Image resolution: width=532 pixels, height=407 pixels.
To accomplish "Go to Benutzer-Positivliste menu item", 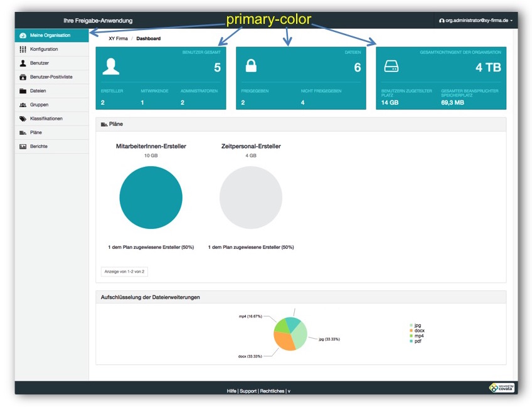I will (51, 77).
